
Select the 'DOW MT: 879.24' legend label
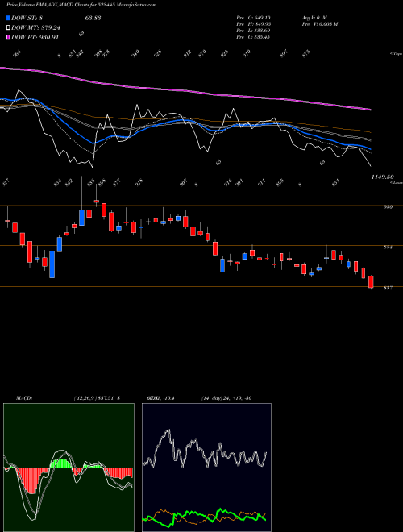click(36, 28)
